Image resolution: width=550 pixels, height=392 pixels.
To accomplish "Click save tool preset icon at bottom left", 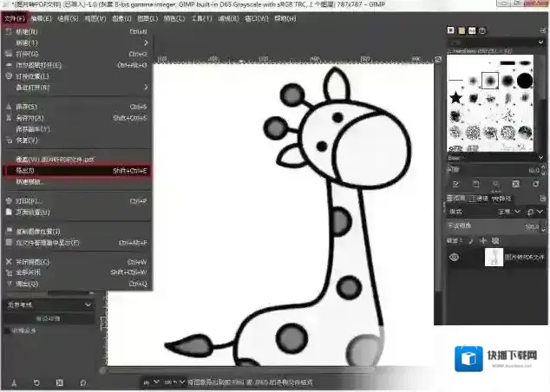I will (x=11, y=382).
